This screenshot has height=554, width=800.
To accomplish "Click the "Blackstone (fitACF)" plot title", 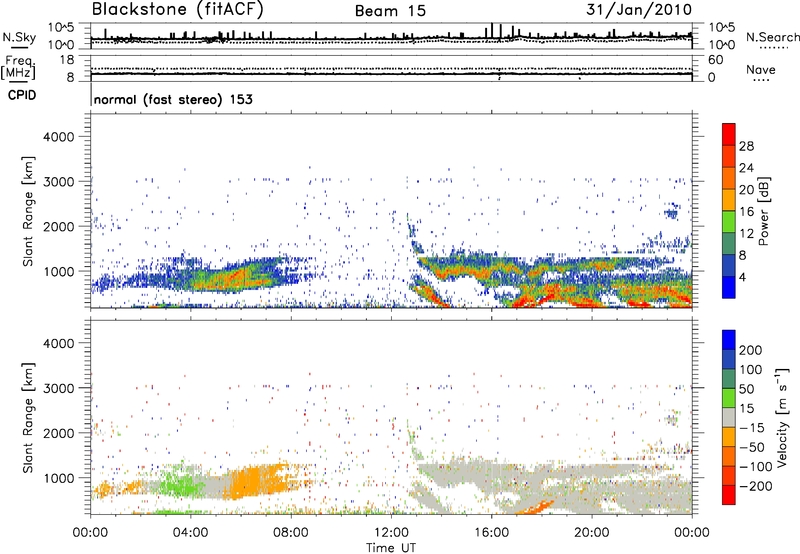I will (177, 9).
